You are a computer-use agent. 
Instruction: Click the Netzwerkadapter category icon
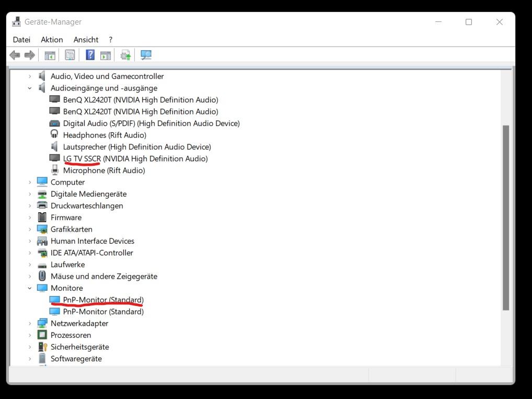pos(42,323)
